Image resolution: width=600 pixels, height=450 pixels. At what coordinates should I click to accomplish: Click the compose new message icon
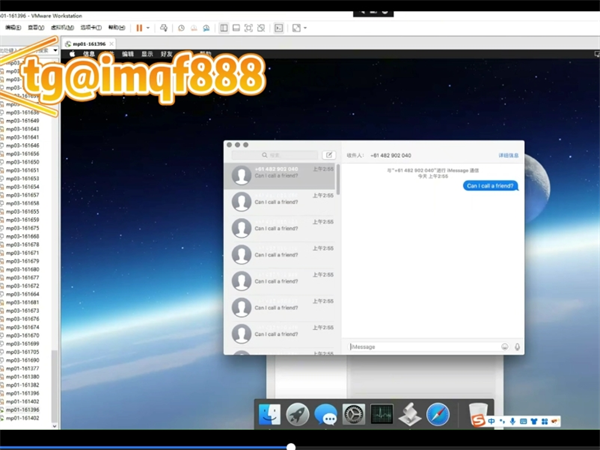pos(329,156)
